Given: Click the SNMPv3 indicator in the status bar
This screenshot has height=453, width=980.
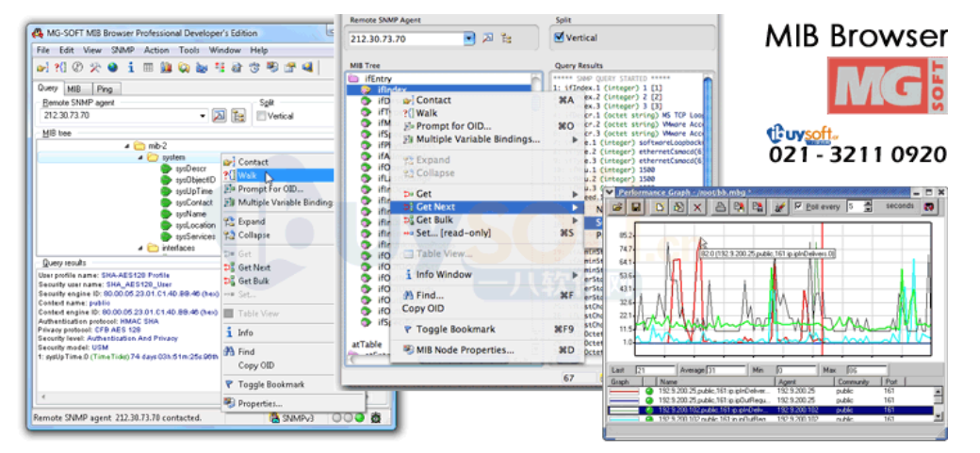Looking at the screenshot, I should coord(294,417).
